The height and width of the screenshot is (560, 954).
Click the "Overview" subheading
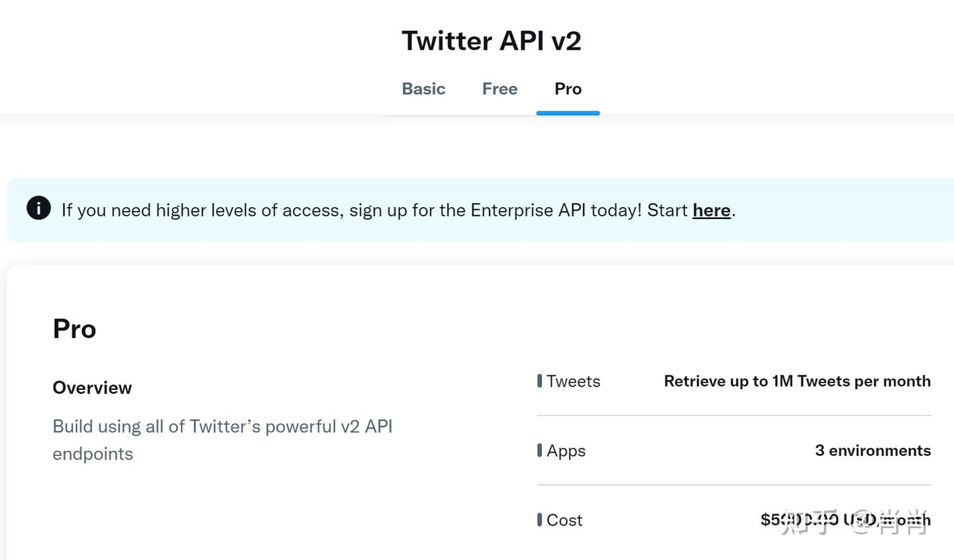pyautogui.click(x=92, y=388)
